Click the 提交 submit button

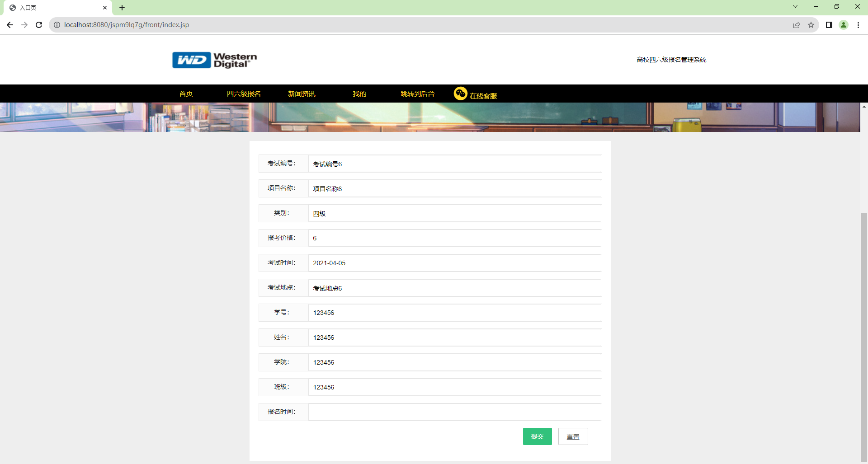click(537, 436)
